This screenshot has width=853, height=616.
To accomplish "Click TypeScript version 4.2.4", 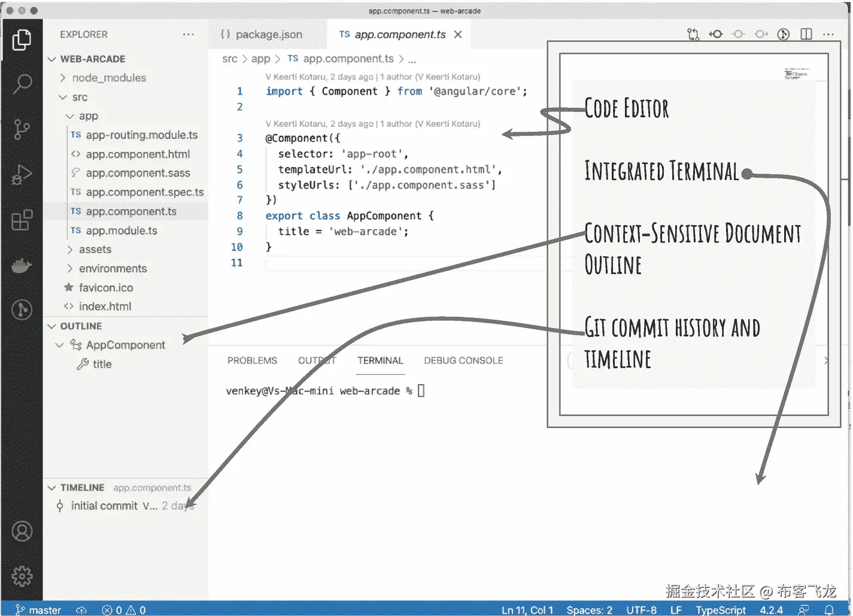I will pos(772,610).
